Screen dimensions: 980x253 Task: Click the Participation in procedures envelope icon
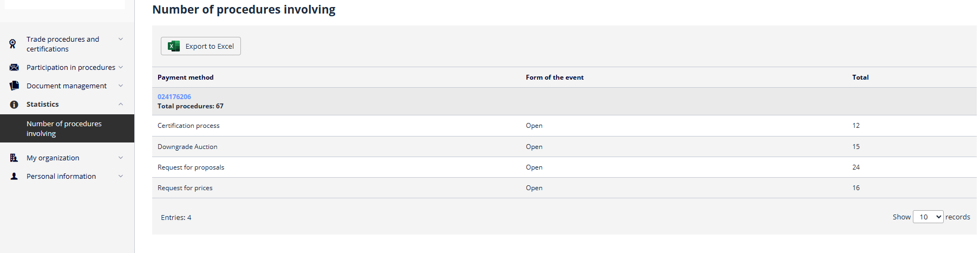tap(14, 67)
